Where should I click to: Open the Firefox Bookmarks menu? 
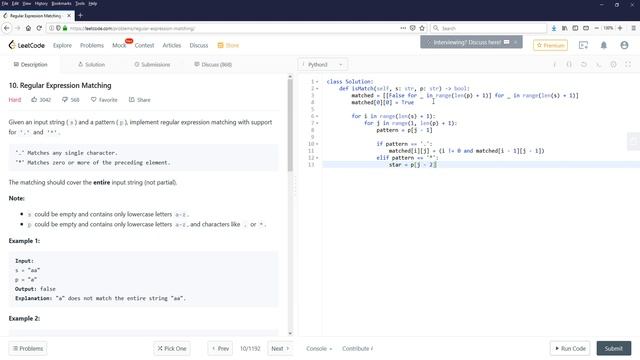pyautogui.click(x=62, y=3)
